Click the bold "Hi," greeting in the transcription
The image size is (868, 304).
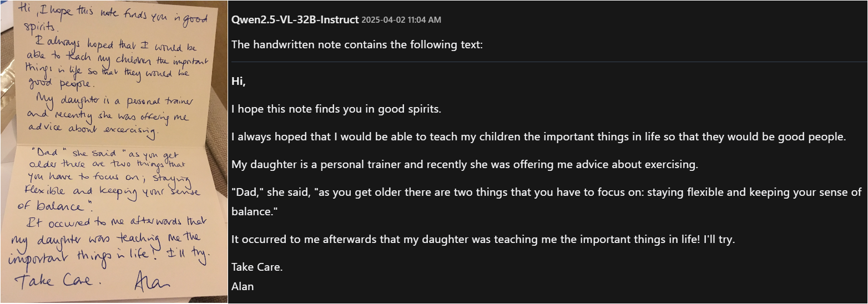239,82
